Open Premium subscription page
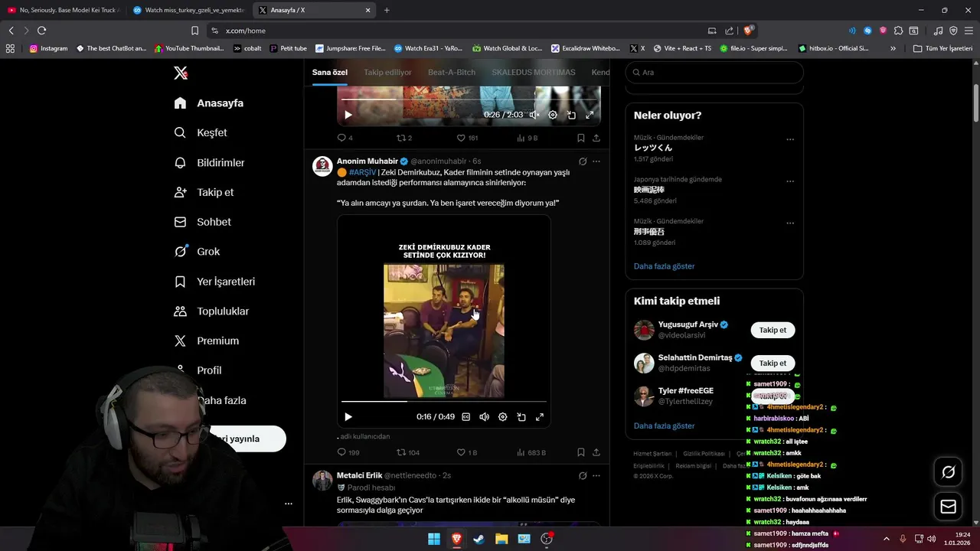 click(x=207, y=341)
